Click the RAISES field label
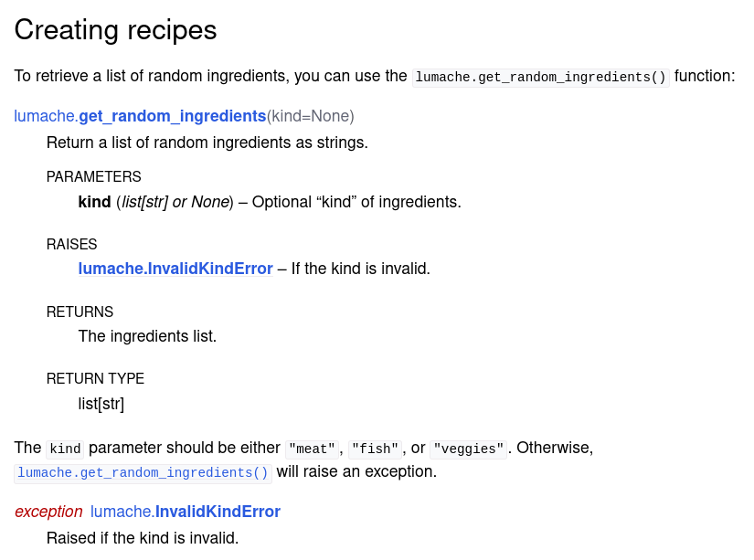 coord(71,244)
